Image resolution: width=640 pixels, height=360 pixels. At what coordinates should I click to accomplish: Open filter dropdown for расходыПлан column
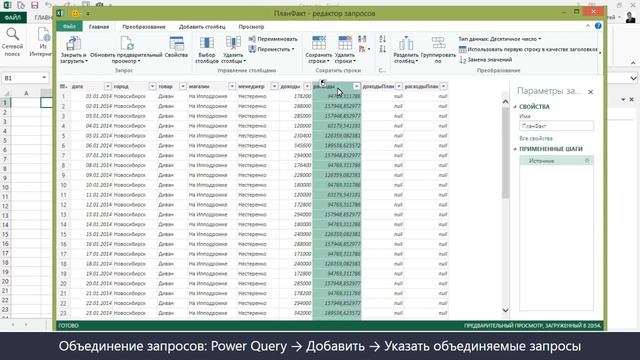pyautogui.click(x=443, y=86)
